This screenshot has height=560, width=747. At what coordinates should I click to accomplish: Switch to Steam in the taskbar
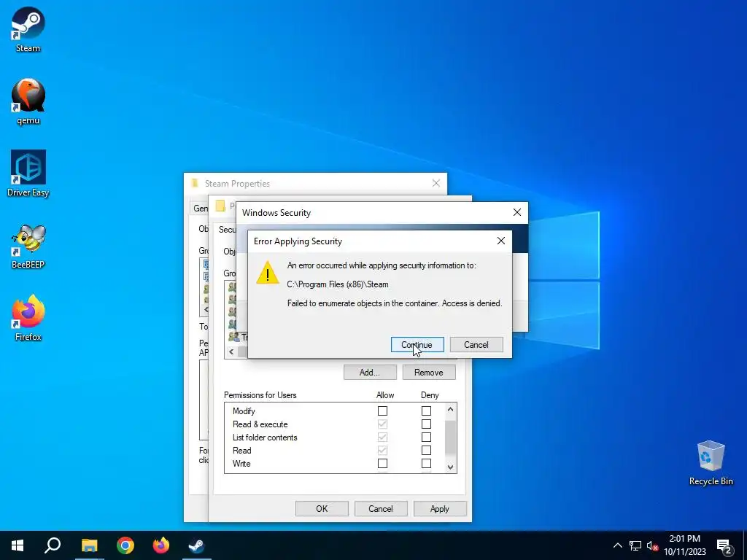[x=197, y=545]
